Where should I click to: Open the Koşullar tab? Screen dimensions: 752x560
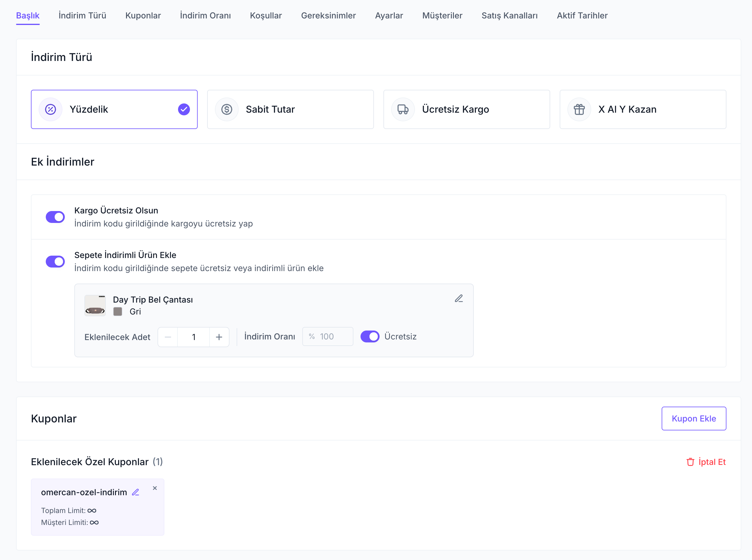[266, 15]
